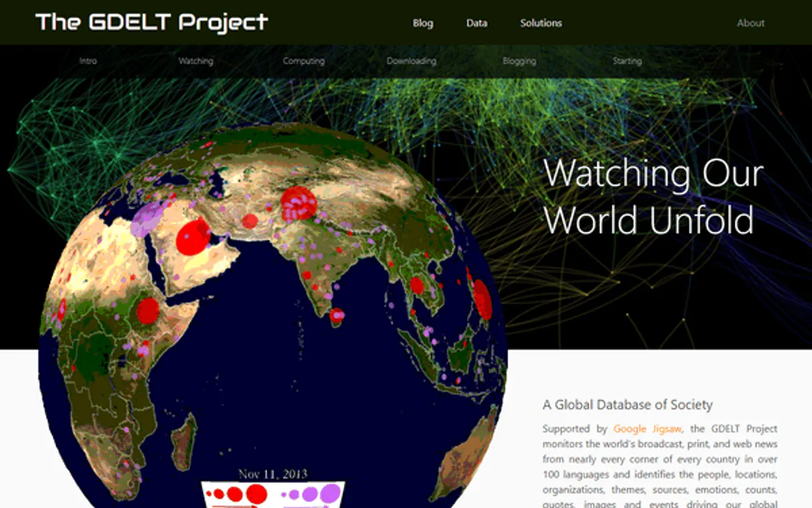The height and width of the screenshot is (508, 812).
Task: Click the rotating globe visualization
Action: (272, 315)
